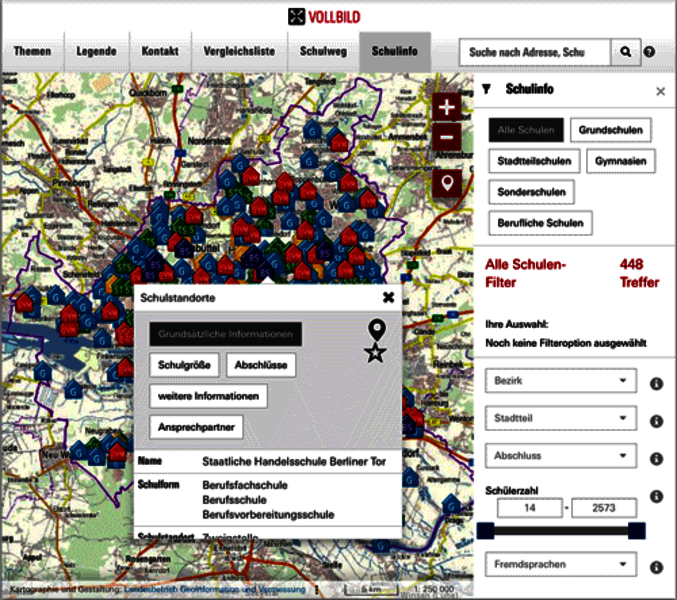Image resolution: width=677 pixels, height=600 pixels.
Task: Click the right Schülerzahl slider handle
Action: [637, 530]
